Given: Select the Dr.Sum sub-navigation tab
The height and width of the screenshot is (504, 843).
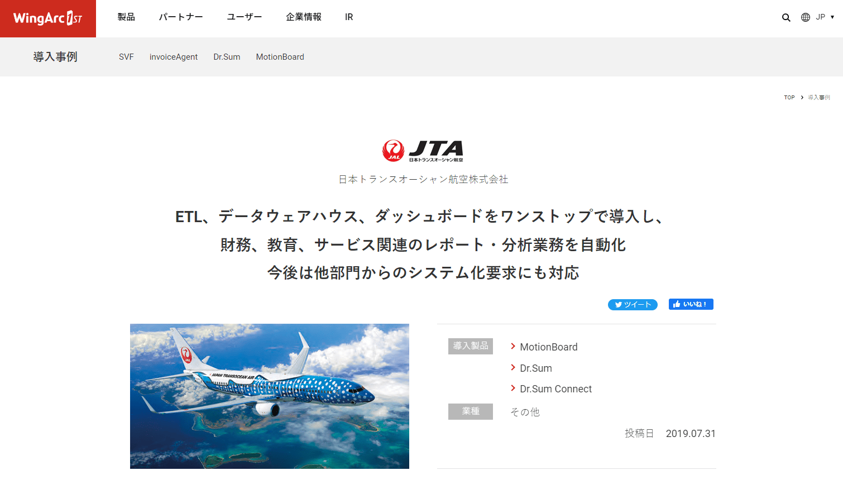Looking at the screenshot, I should tap(227, 57).
